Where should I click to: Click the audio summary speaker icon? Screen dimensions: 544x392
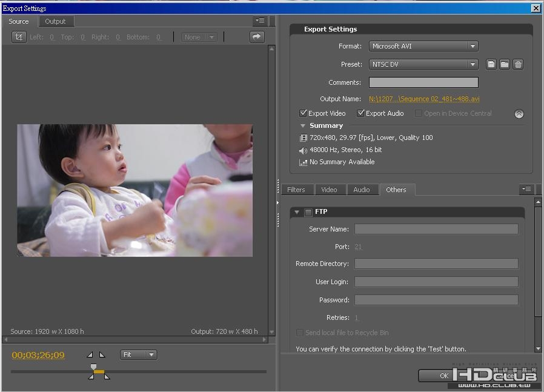tap(304, 150)
